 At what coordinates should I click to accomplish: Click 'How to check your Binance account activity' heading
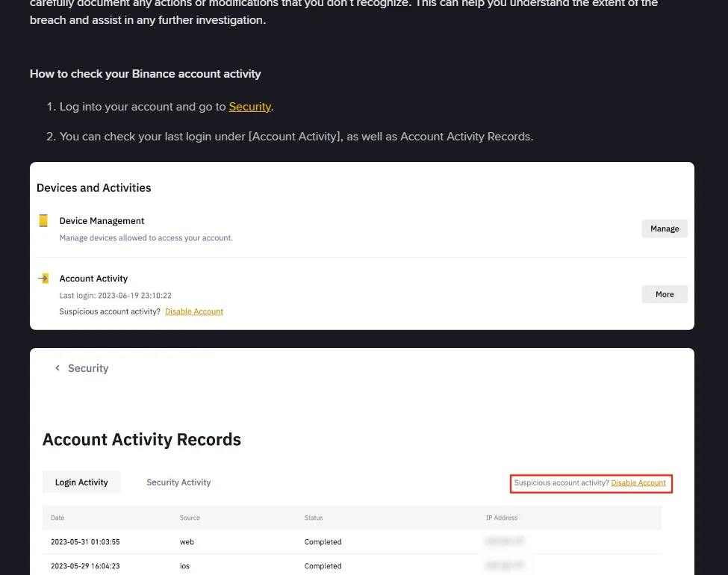146,74
